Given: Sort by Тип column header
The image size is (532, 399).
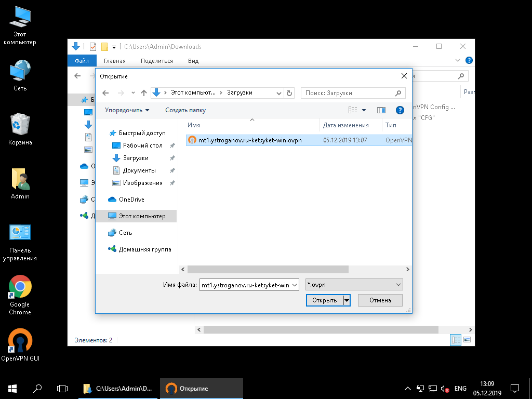Looking at the screenshot, I should [397, 125].
